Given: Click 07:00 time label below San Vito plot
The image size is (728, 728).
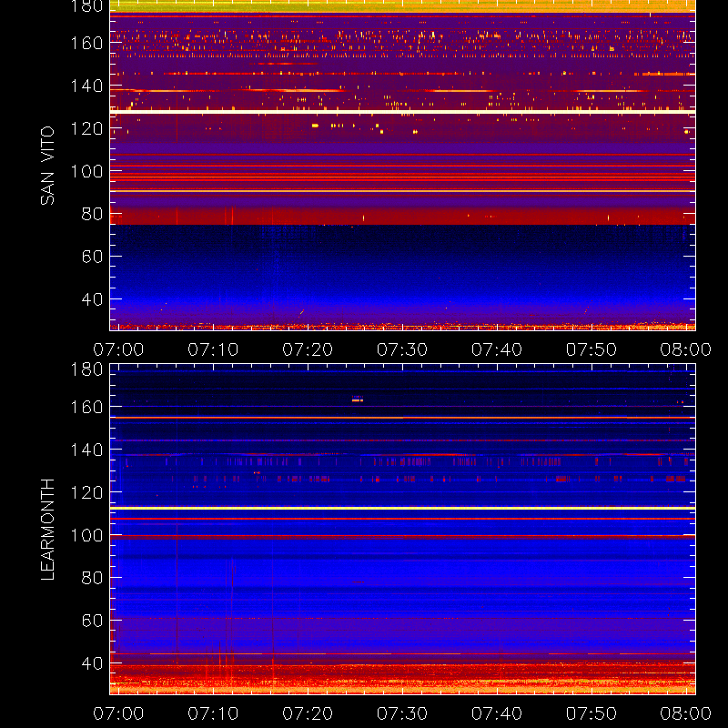Looking at the screenshot, I should click(118, 349).
